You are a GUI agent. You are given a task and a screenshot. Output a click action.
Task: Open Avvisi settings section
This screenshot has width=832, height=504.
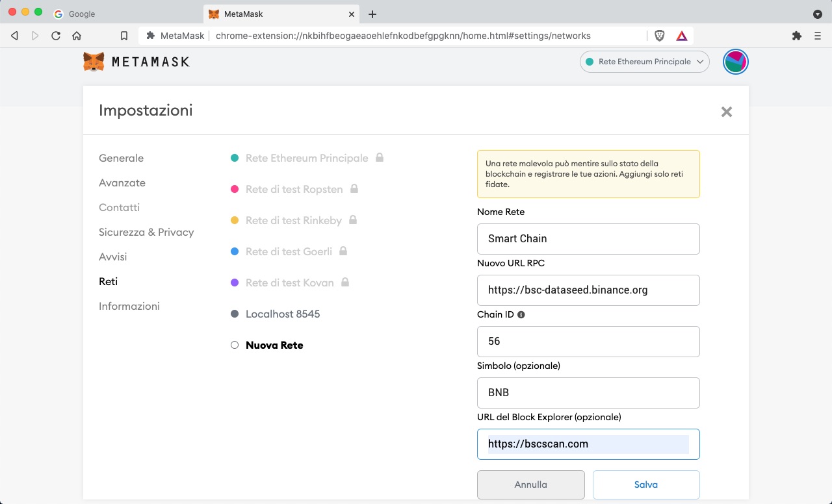(112, 257)
